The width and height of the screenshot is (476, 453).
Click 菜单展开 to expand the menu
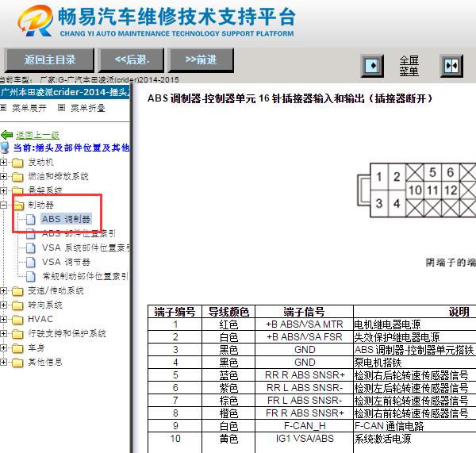tap(29, 108)
